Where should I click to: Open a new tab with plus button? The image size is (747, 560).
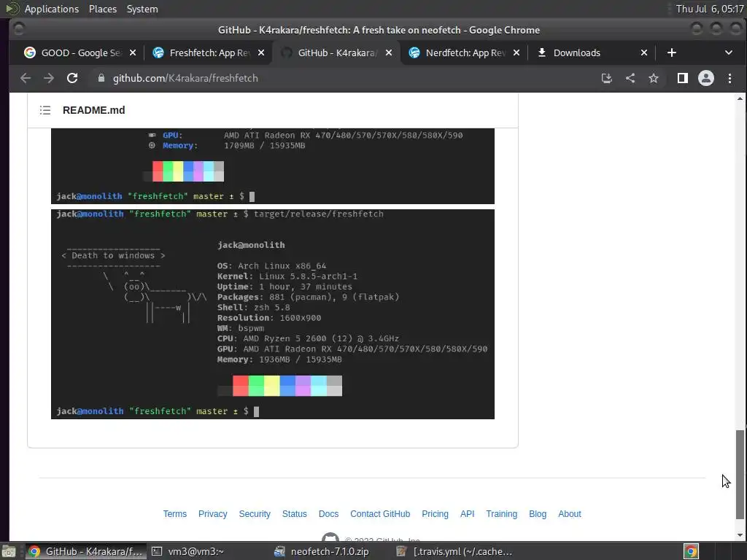coord(671,52)
